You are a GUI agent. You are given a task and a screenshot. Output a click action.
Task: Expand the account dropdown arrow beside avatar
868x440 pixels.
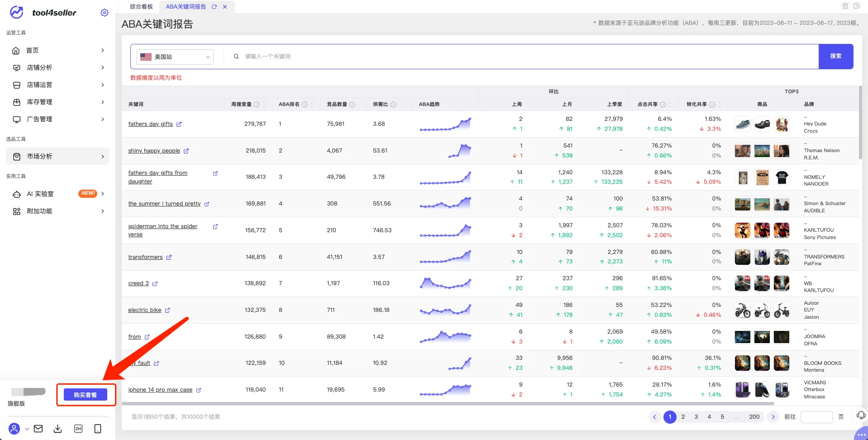[27, 429]
